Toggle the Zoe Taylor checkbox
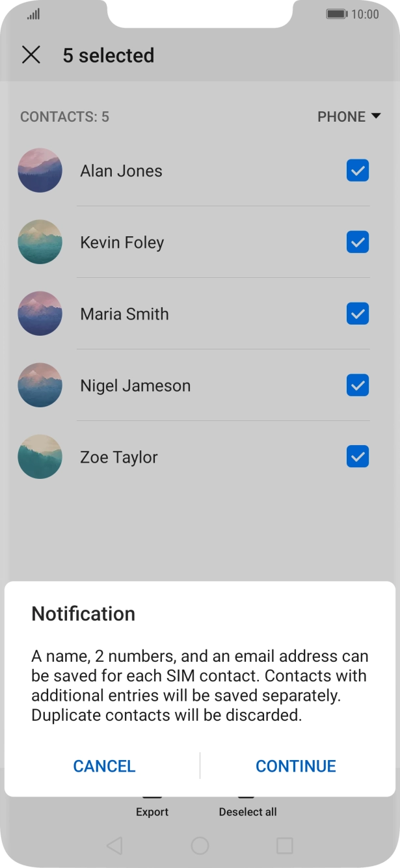 358,457
